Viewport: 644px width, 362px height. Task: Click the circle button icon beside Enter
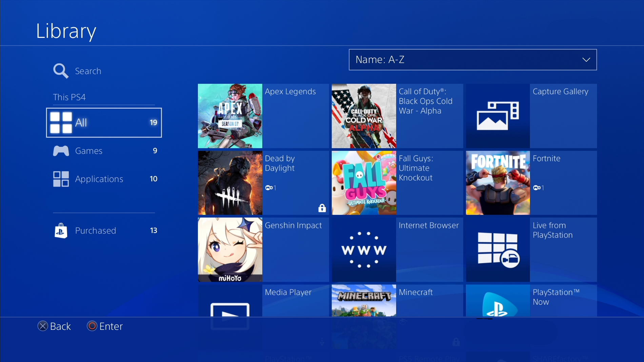pyautogui.click(x=92, y=326)
